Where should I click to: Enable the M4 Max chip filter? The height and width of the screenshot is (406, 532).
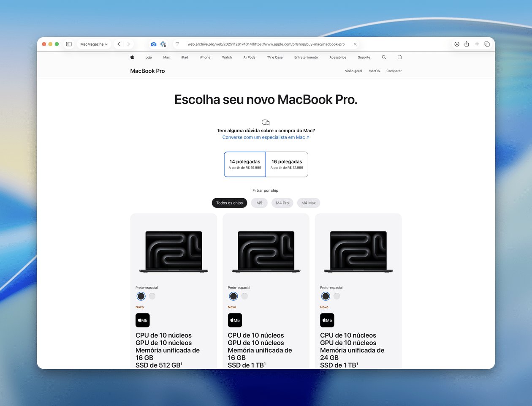308,203
